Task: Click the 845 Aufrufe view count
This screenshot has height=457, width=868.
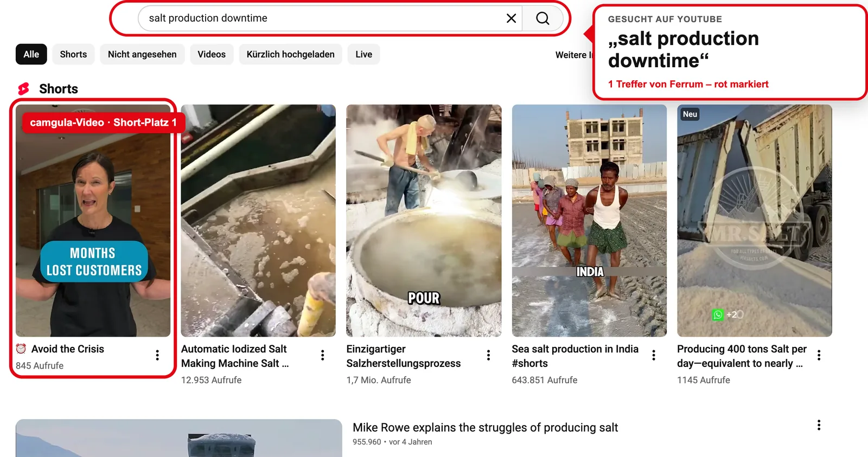Action: pos(40,366)
